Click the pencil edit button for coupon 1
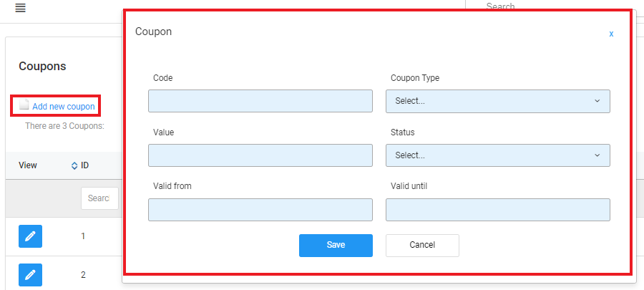 pos(29,236)
